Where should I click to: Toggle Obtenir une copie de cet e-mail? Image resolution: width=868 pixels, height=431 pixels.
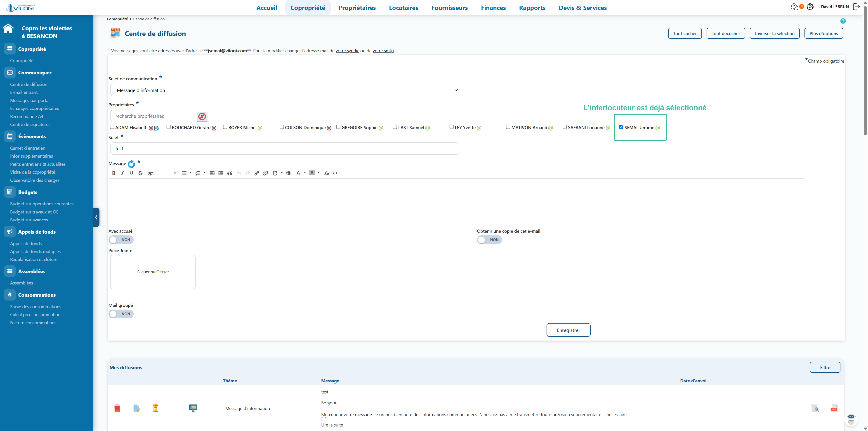coord(489,240)
